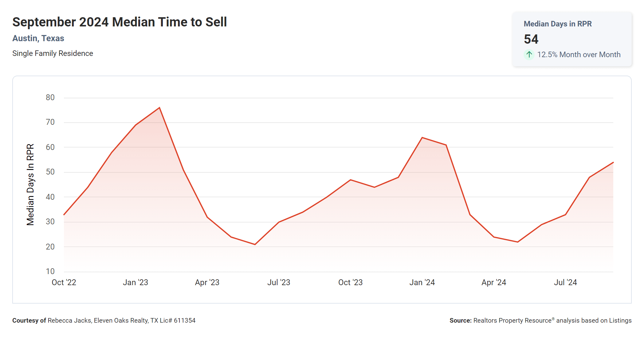Click the Jan '23 x-axis label
This screenshot has width=644, height=338.
[135, 282]
